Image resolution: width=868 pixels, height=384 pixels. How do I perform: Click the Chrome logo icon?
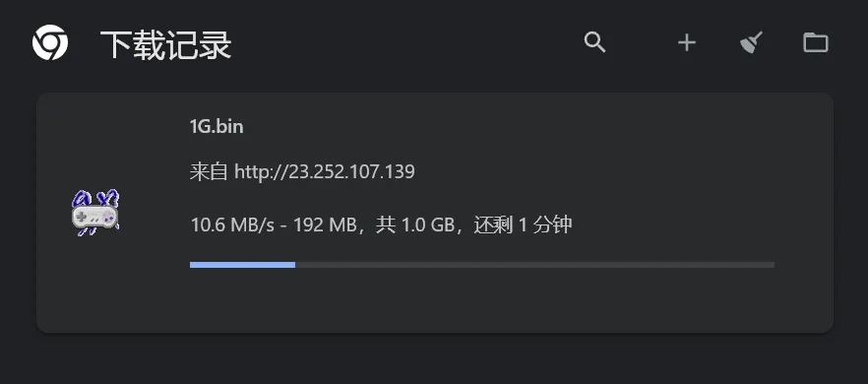coord(50,42)
